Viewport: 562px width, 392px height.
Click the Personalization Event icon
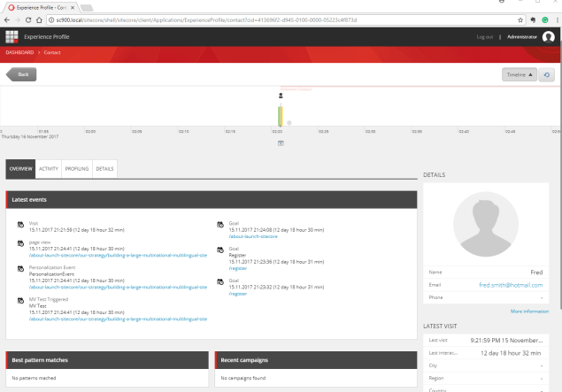pyautogui.click(x=20, y=268)
